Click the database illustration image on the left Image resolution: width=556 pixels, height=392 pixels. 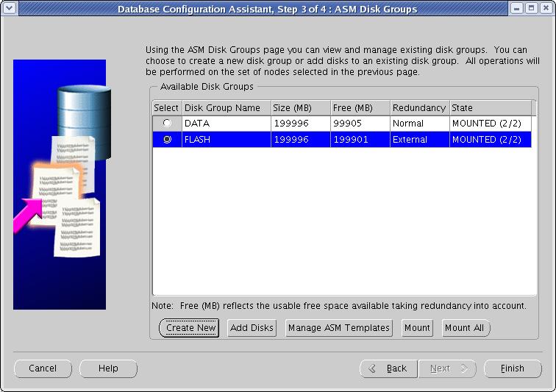(60, 184)
